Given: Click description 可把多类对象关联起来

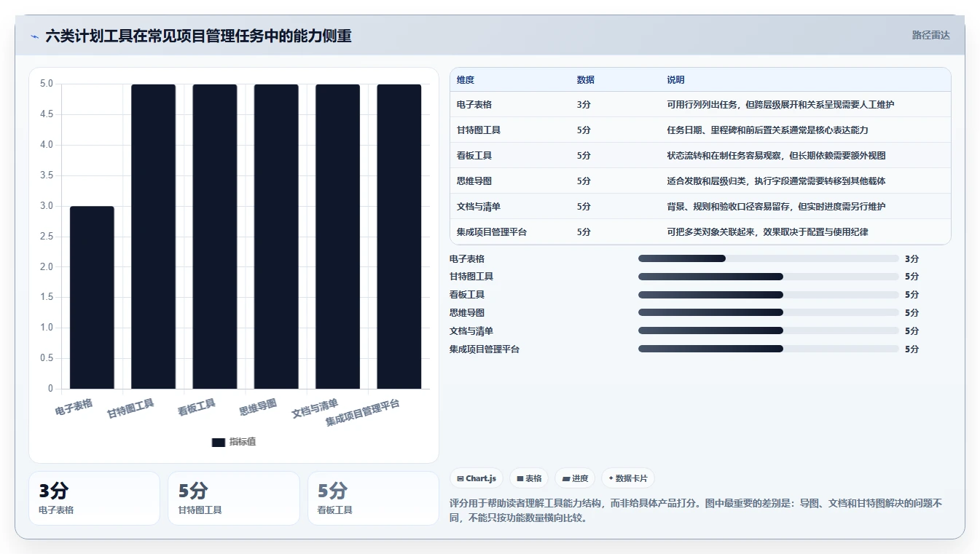Looking at the screenshot, I should [767, 232].
